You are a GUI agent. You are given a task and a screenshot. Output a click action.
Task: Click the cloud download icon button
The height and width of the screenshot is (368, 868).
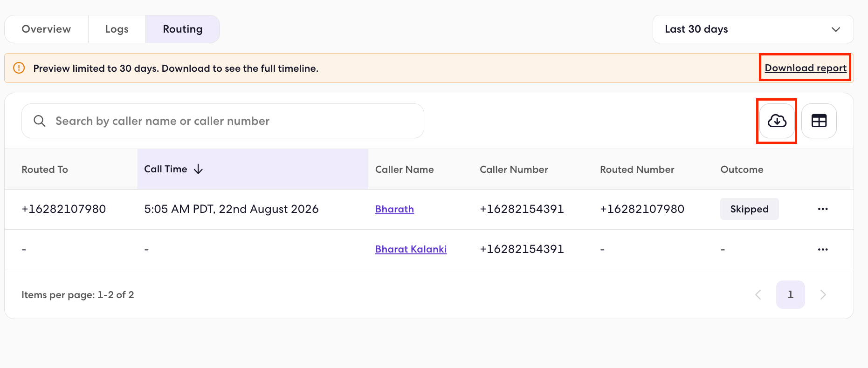coord(777,121)
